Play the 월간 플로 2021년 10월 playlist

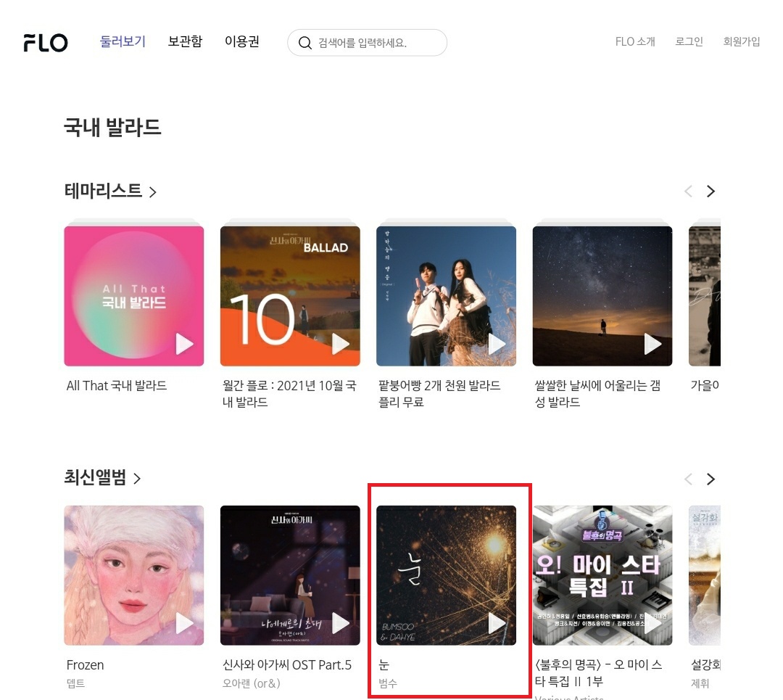[x=341, y=344]
